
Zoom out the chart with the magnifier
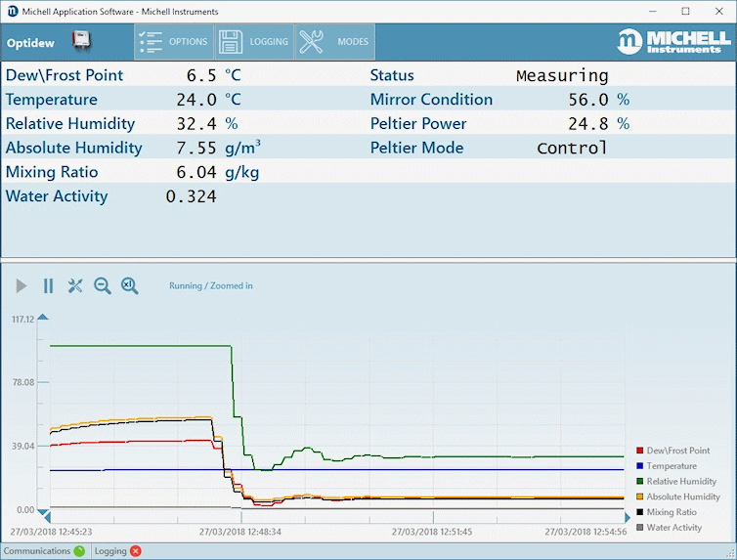click(102, 285)
